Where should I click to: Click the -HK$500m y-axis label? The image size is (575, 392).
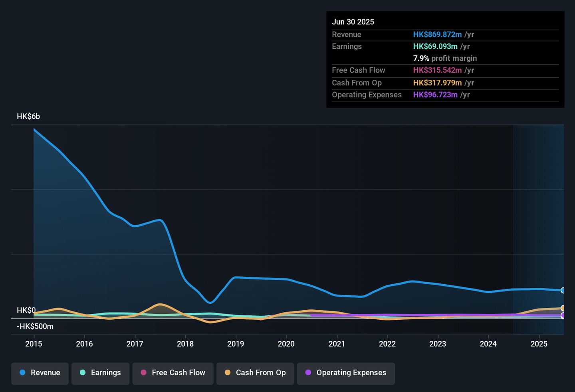35,327
